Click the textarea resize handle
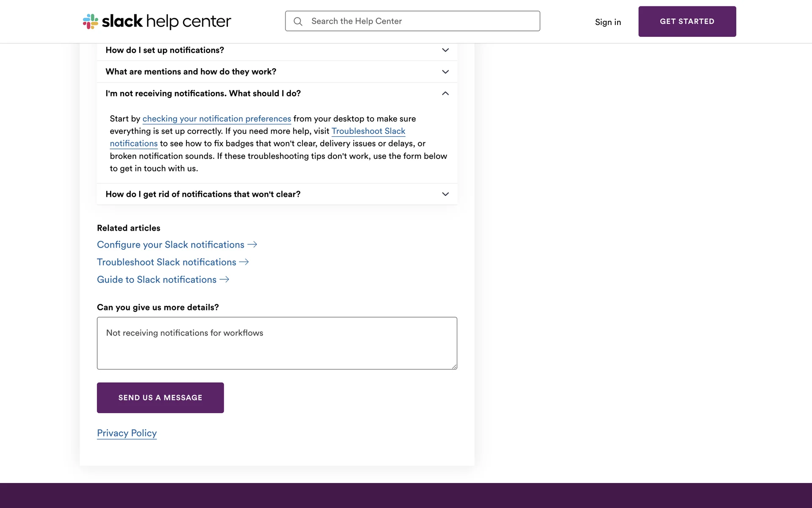 click(454, 367)
